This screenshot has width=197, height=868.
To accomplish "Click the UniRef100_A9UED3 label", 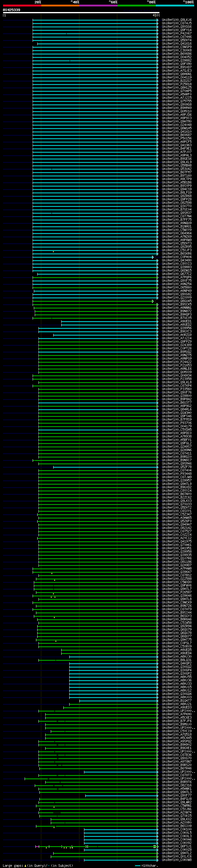I will [x=177, y=707].
